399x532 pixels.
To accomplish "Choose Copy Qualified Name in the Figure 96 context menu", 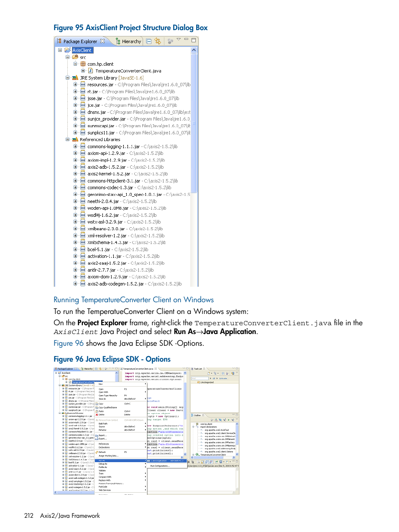I will click(121, 408).
